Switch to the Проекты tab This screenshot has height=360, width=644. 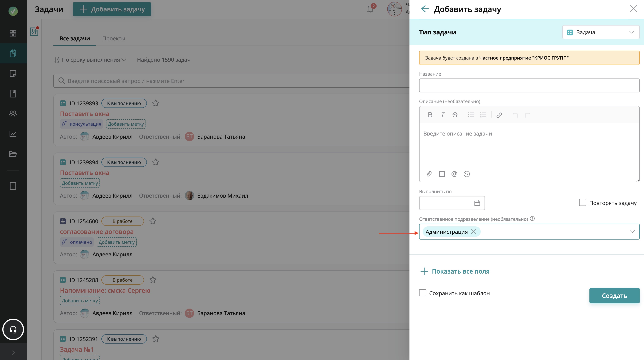tap(114, 38)
